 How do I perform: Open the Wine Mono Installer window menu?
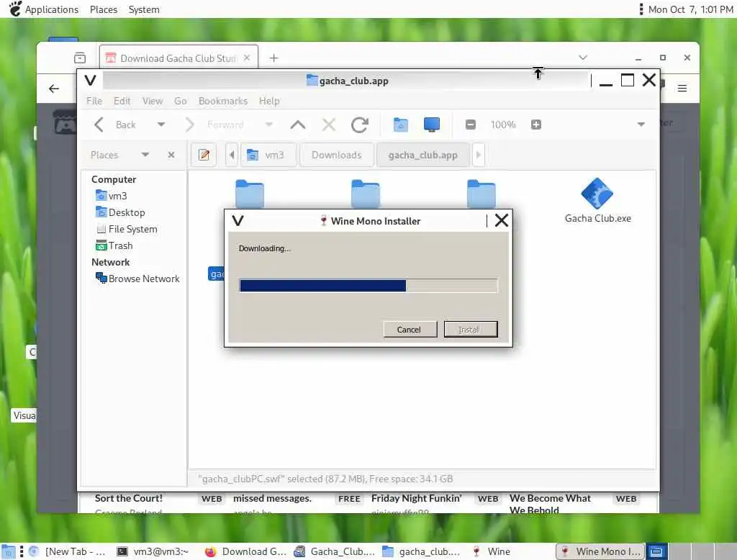pyautogui.click(x=238, y=220)
